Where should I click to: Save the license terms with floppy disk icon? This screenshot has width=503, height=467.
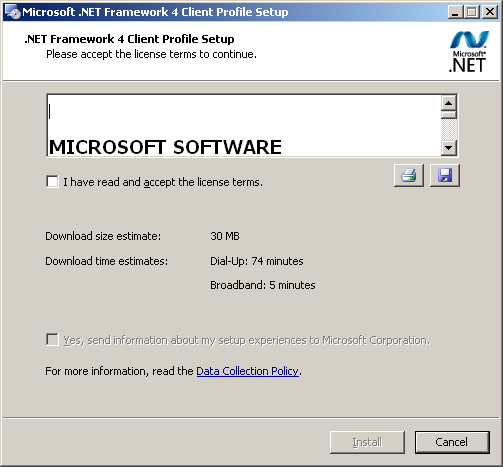point(445,175)
